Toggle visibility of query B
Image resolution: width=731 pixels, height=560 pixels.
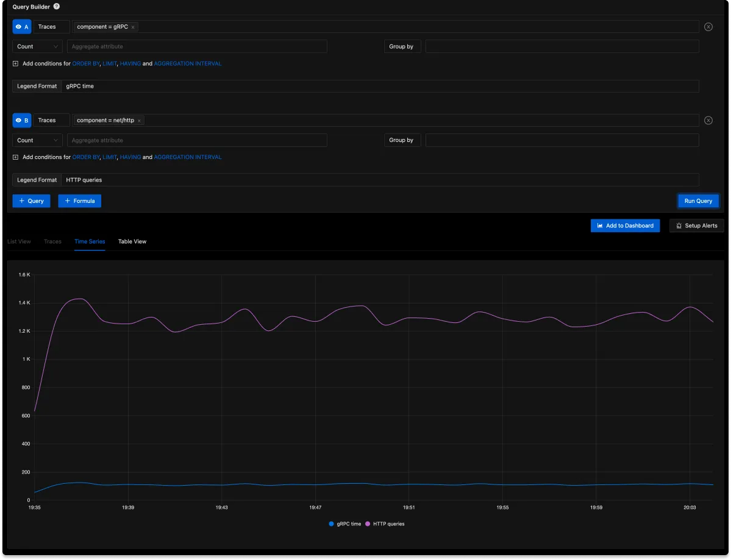(x=21, y=120)
